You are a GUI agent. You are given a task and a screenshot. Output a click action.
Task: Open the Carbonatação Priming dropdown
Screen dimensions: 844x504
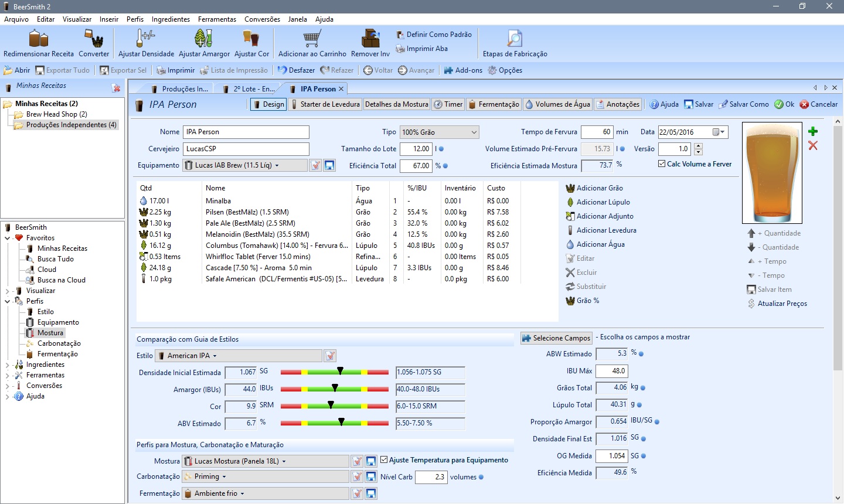click(x=266, y=477)
